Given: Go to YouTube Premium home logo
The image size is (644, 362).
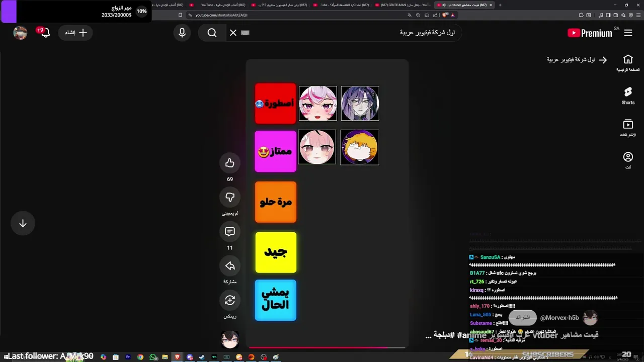Looking at the screenshot, I should (590, 33).
